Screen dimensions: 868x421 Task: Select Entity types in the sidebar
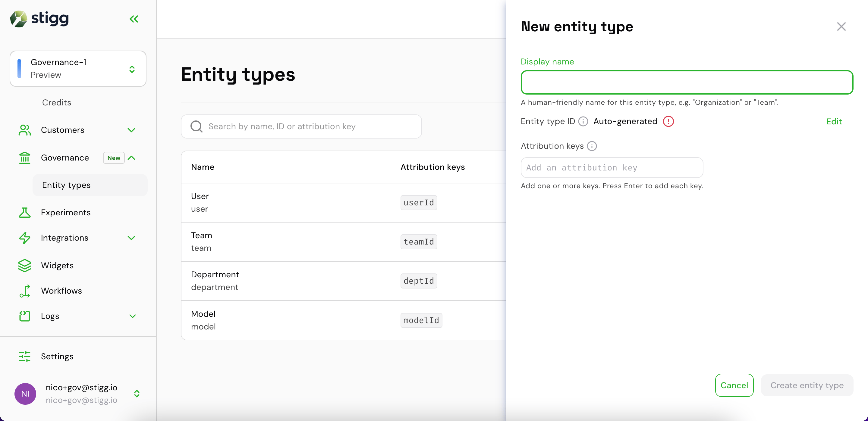click(x=90, y=185)
